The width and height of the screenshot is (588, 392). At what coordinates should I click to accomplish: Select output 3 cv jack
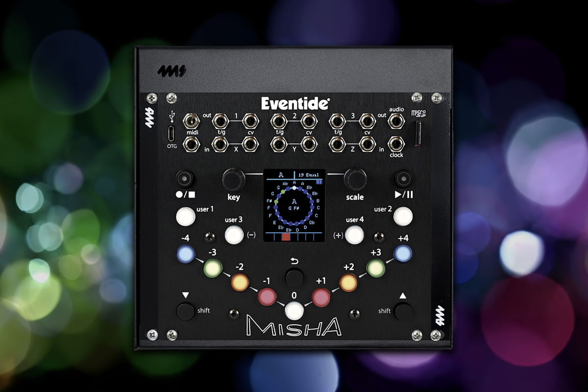tap(367, 120)
